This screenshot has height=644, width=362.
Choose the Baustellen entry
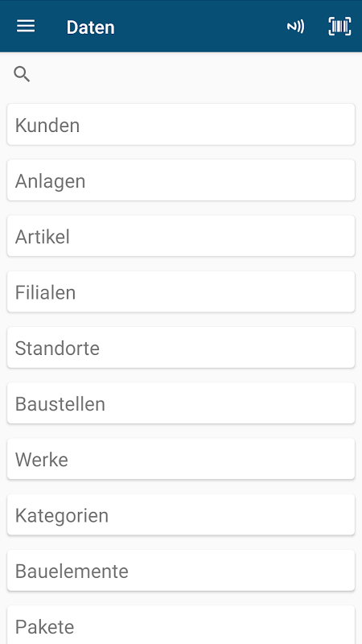tap(181, 403)
